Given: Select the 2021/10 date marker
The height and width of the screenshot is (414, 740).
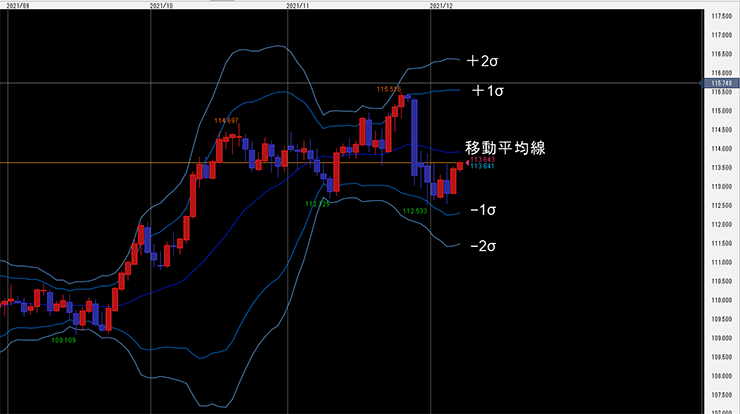Looking at the screenshot, I should click(x=161, y=5).
